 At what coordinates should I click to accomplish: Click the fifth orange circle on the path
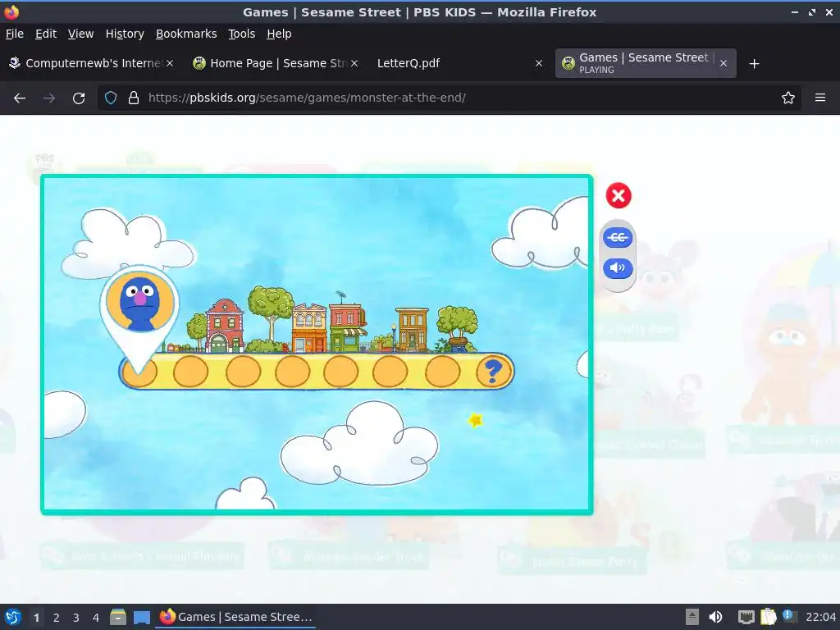click(x=340, y=371)
